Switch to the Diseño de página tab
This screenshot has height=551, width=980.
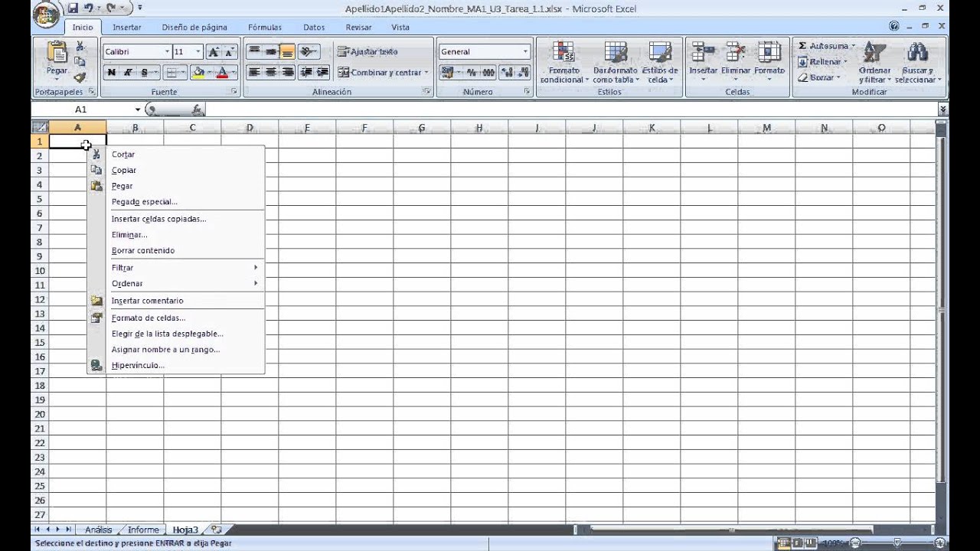click(x=194, y=27)
